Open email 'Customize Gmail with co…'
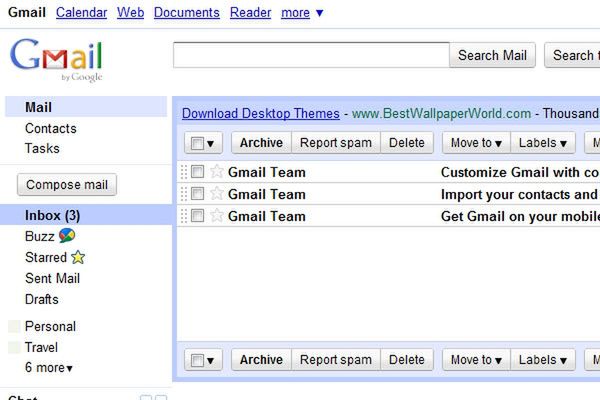The width and height of the screenshot is (600, 400). tap(520, 172)
